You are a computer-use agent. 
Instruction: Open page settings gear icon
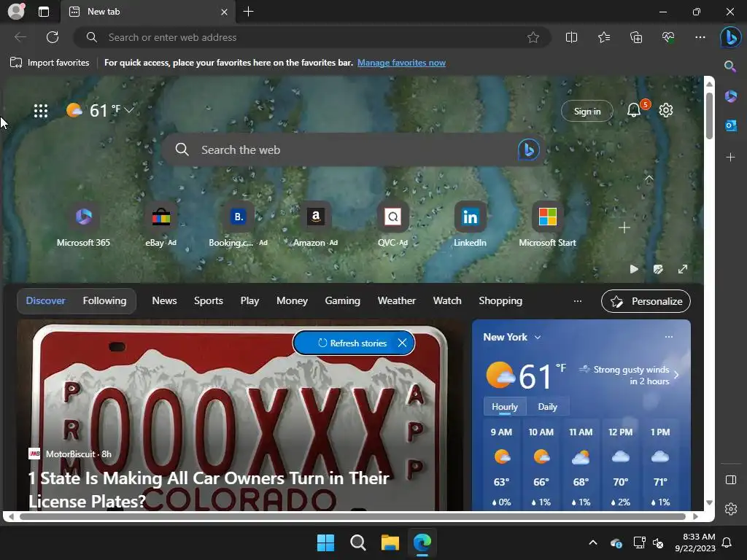[665, 111]
